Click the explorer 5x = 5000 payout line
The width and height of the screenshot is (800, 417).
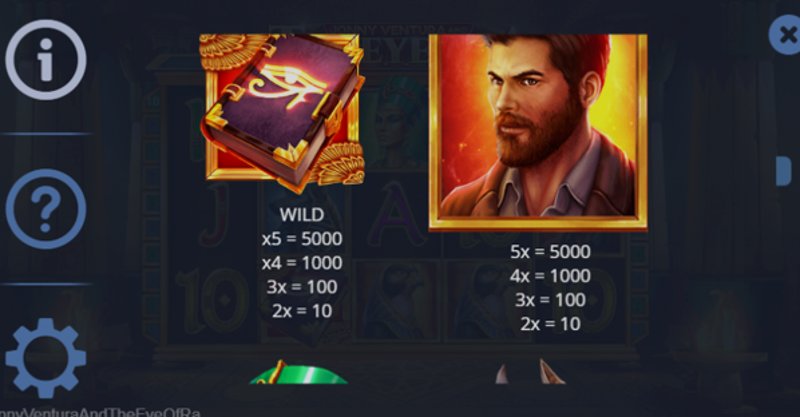[550, 252]
